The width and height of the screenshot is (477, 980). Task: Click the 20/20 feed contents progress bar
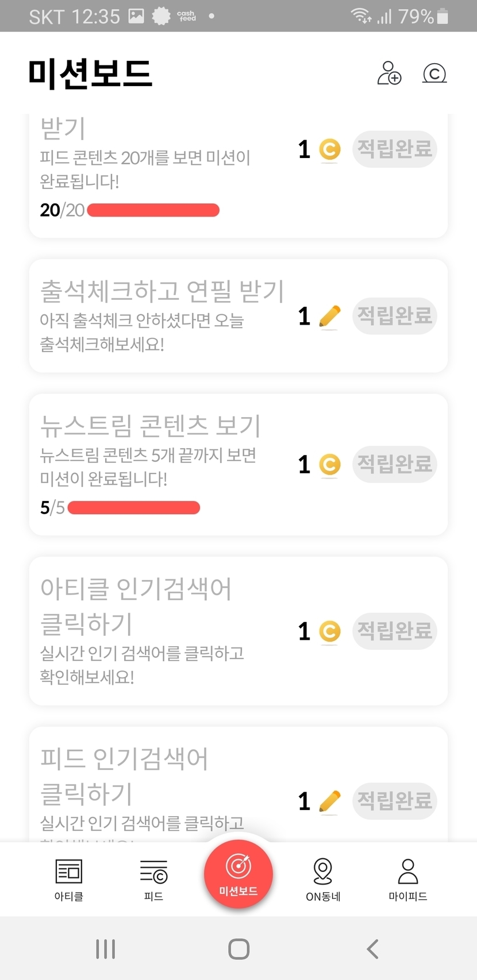153,210
